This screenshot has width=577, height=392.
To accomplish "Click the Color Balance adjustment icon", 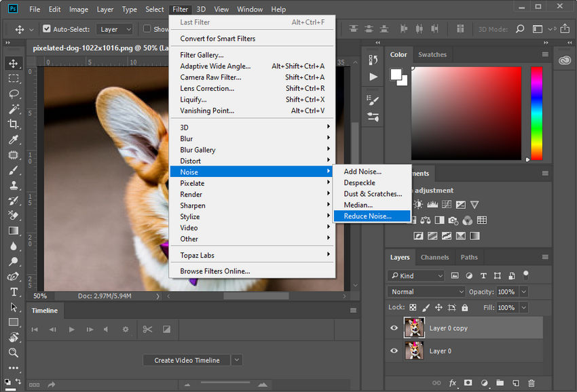I will coord(426,220).
